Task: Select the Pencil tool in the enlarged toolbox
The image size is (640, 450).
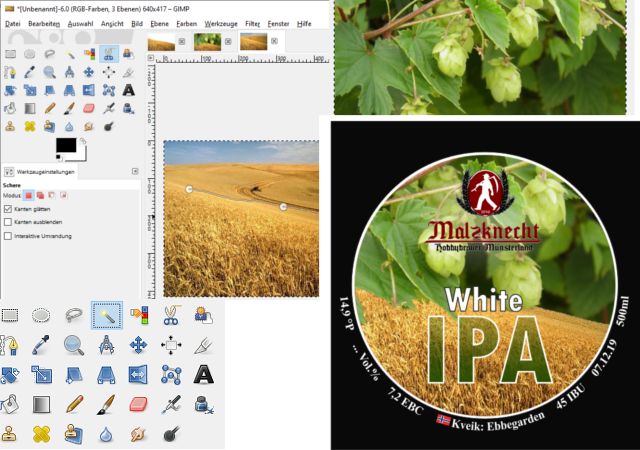Action: [x=74, y=404]
